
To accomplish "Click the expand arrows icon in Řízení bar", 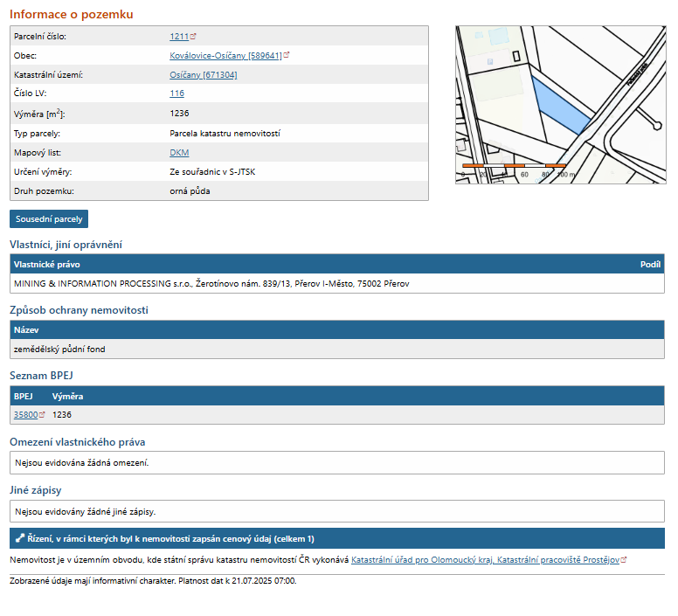I will pyautogui.click(x=19, y=538).
